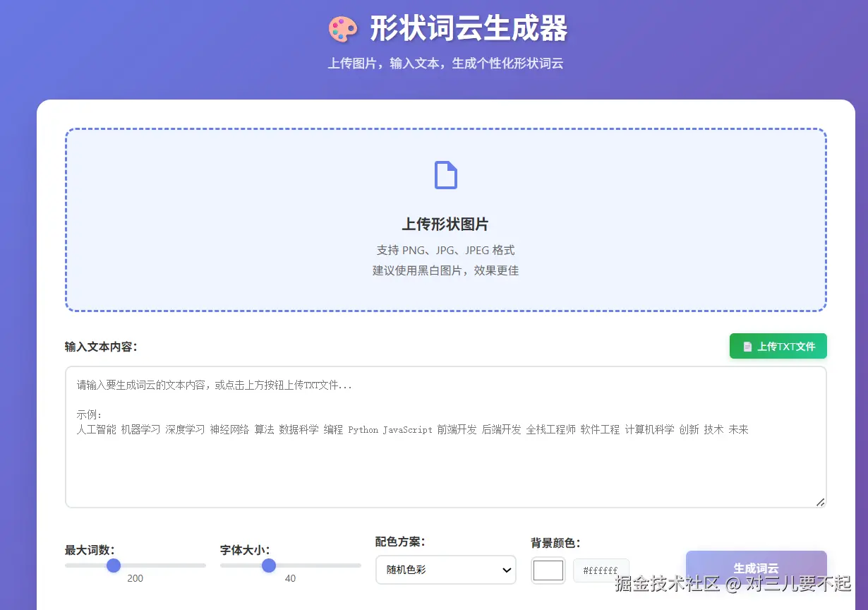Click the 上传TXT文件 button
The height and width of the screenshot is (610, 868).
tap(778, 347)
